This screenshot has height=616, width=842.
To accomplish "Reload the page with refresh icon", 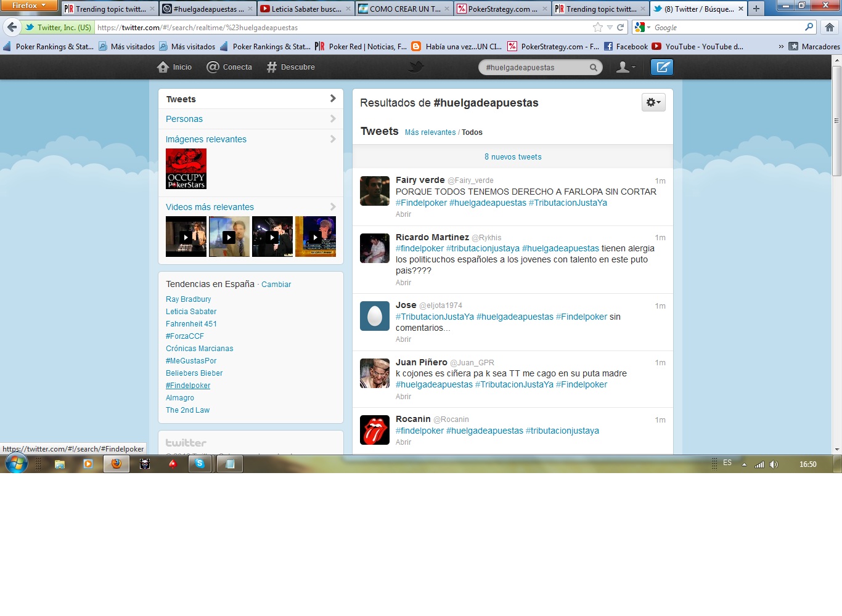I will 621,27.
